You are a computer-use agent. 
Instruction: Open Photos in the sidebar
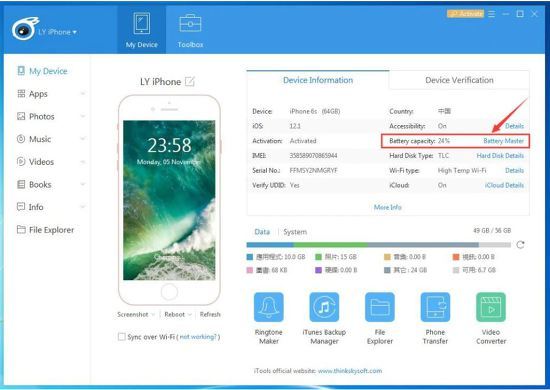pos(36,116)
